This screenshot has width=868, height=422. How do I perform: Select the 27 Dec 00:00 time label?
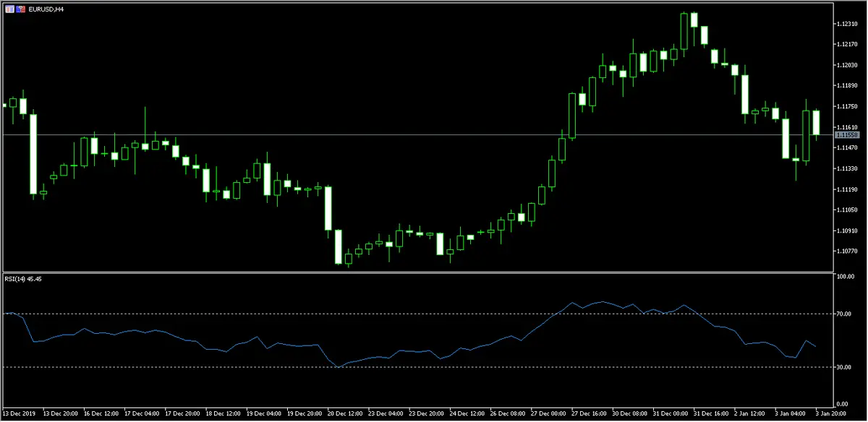548,415
